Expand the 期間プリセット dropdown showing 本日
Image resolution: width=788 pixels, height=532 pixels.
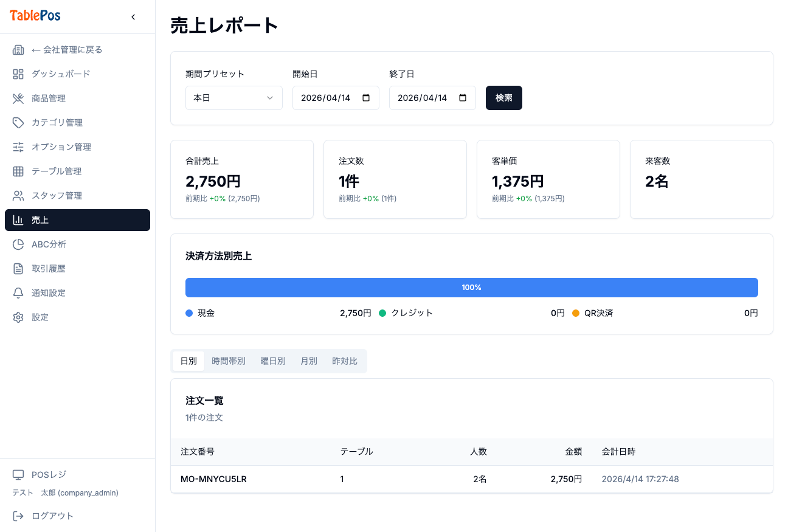[x=234, y=98]
